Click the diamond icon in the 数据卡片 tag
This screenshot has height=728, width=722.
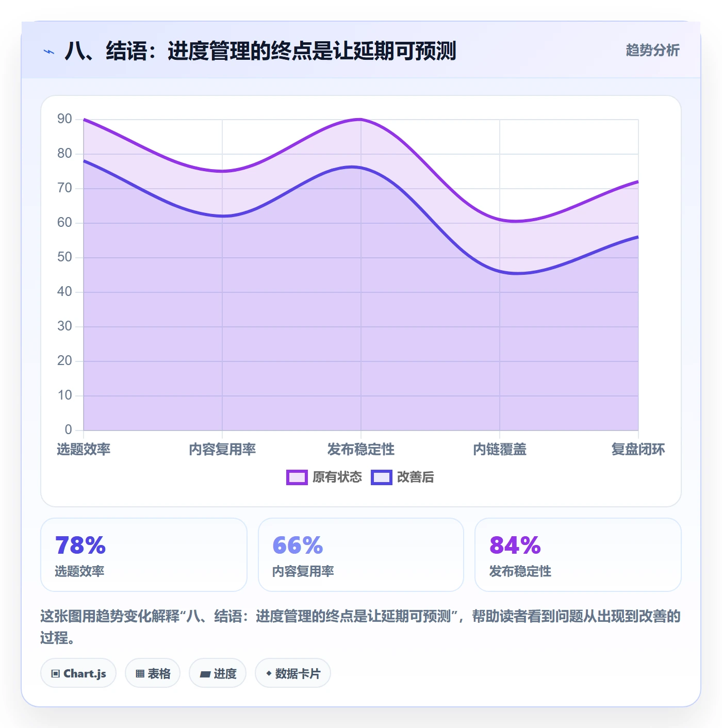pyautogui.click(x=269, y=673)
